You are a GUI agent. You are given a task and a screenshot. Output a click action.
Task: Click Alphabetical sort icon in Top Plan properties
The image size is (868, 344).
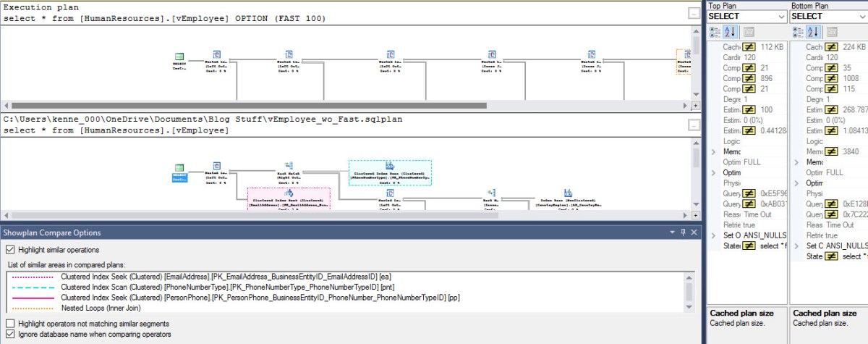(730, 32)
